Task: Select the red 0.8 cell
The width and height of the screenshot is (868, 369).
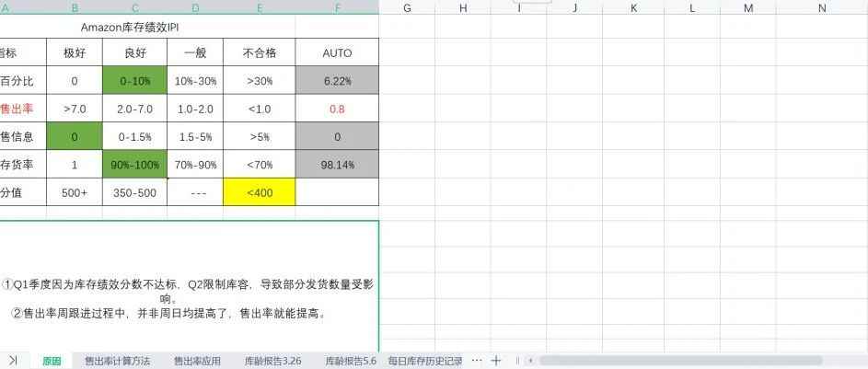Action: 337,109
